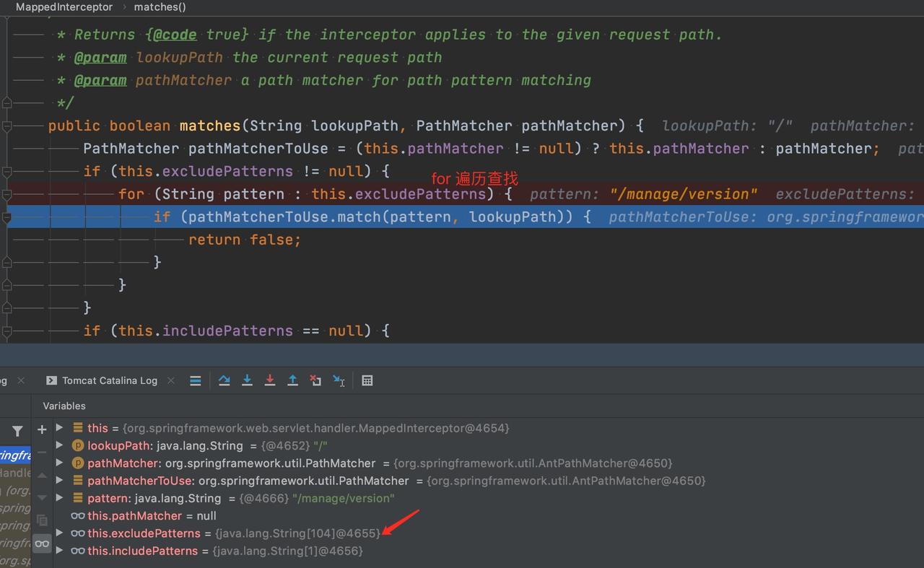This screenshot has width=924, height=568.
Task: Switch to the Tomcat Catalina Log tab
Action: tap(109, 380)
